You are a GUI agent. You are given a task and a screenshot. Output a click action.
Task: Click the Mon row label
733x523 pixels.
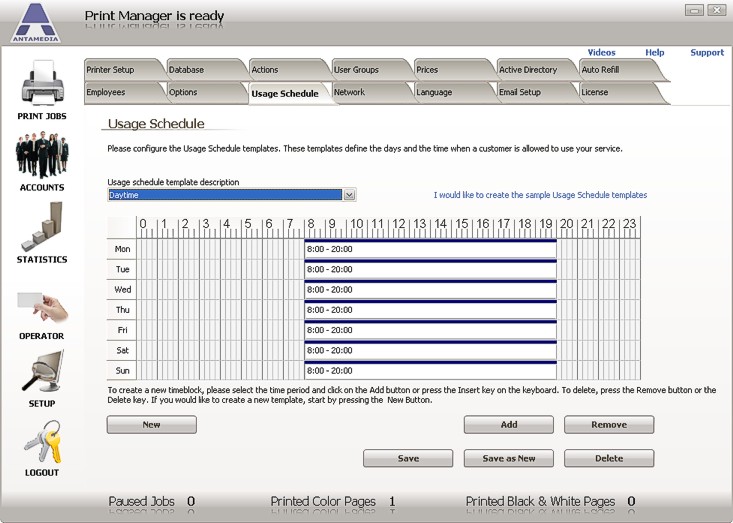(x=122, y=249)
